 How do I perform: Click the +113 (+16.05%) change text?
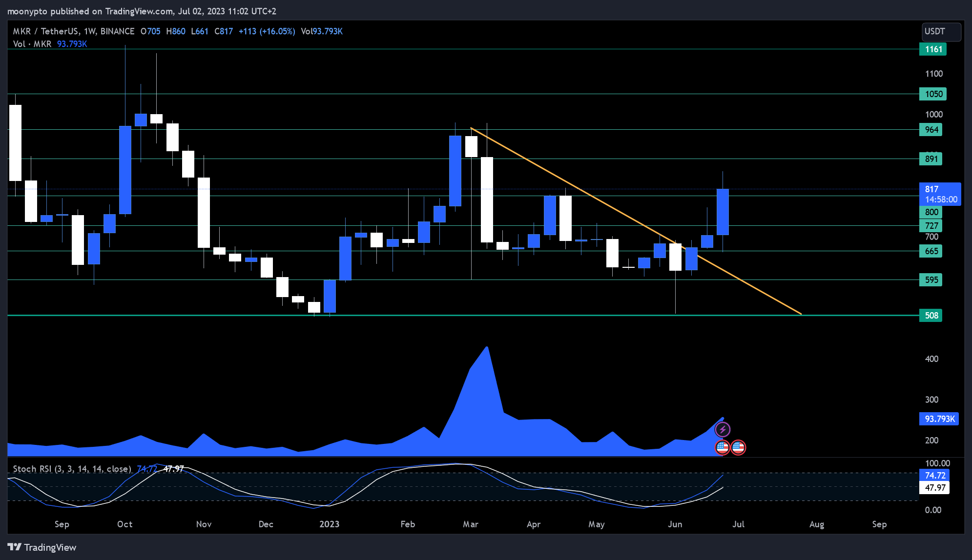click(267, 32)
